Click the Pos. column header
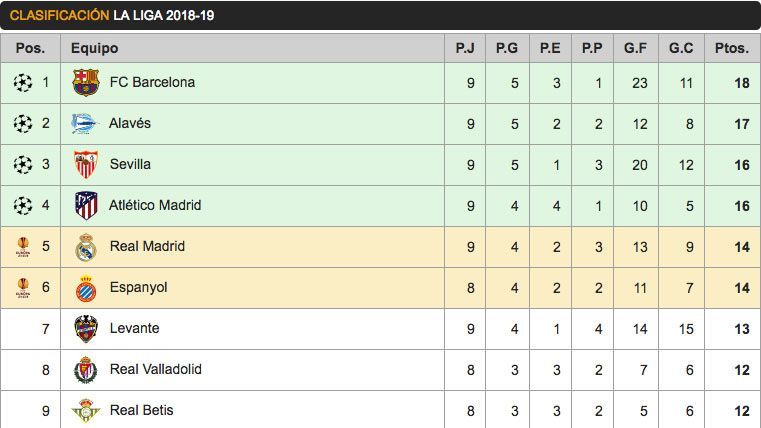The width and height of the screenshot is (761, 428). click(x=30, y=47)
